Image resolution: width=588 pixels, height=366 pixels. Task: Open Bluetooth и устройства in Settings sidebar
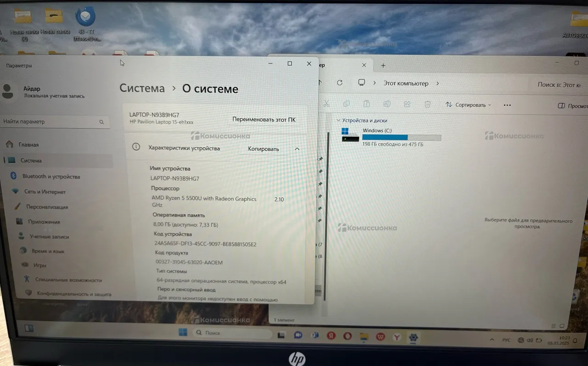pyautogui.click(x=51, y=177)
